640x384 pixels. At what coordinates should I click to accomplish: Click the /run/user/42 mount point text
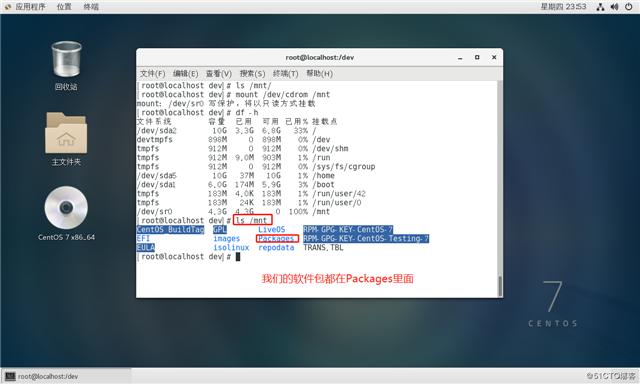pyautogui.click(x=339, y=193)
